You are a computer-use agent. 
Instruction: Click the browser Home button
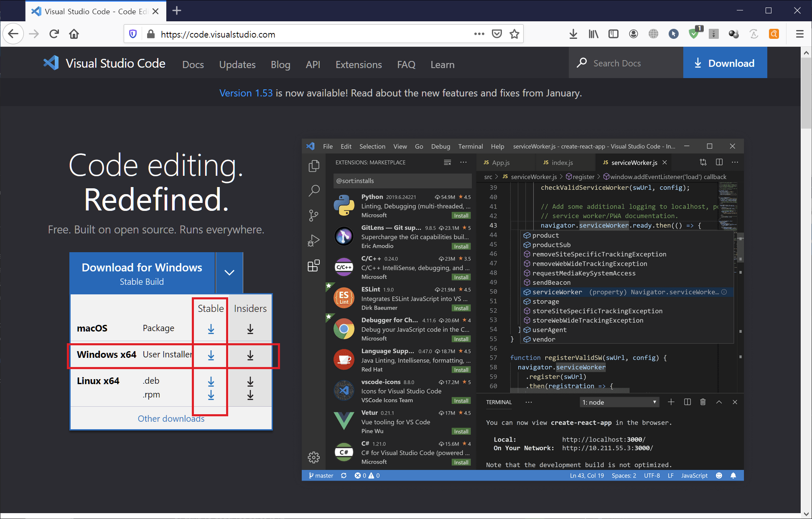coord(74,34)
